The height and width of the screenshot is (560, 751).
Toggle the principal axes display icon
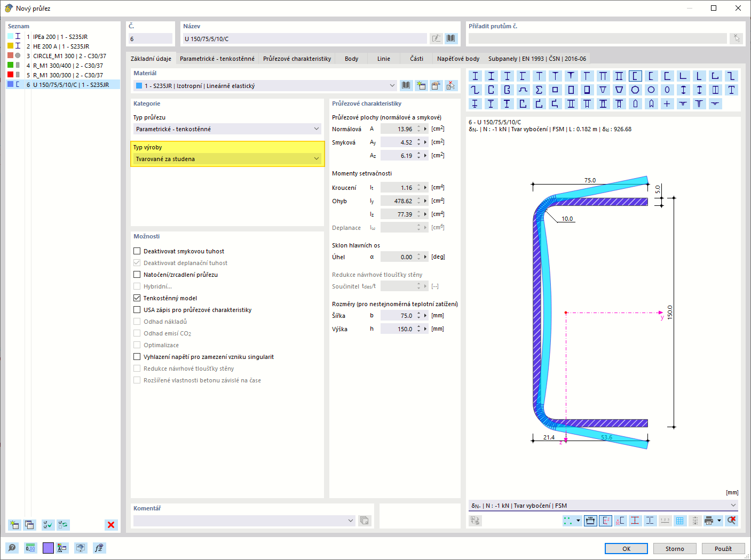[x=605, y=521]
